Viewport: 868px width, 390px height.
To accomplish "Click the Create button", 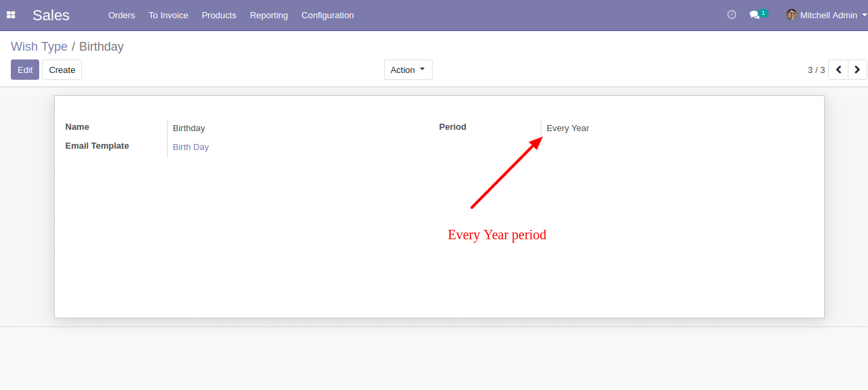I will 62,70.
